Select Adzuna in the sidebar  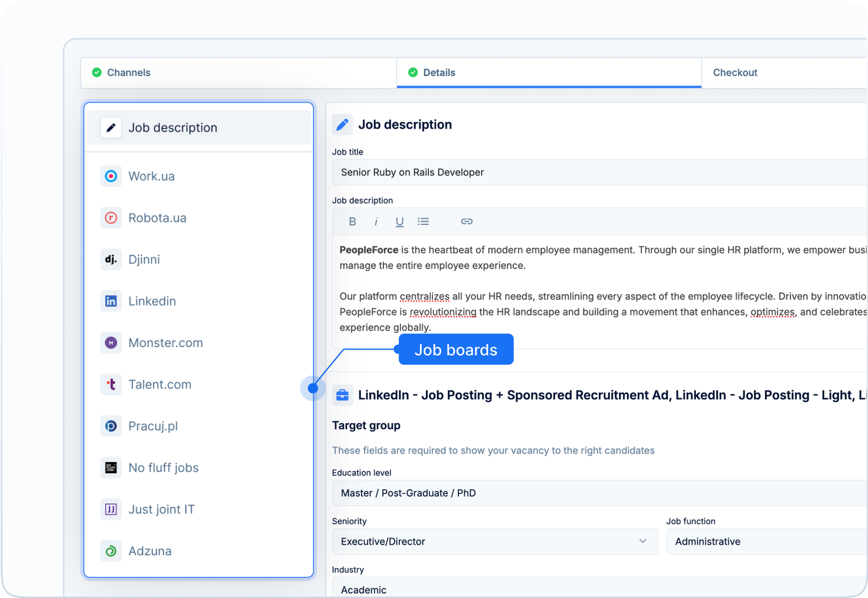[x=199, y=551]
